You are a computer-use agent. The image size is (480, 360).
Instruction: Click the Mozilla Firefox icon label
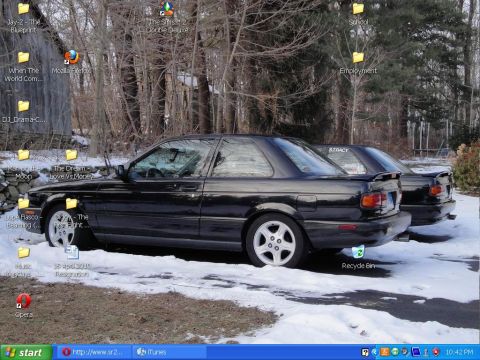[71, 71]
